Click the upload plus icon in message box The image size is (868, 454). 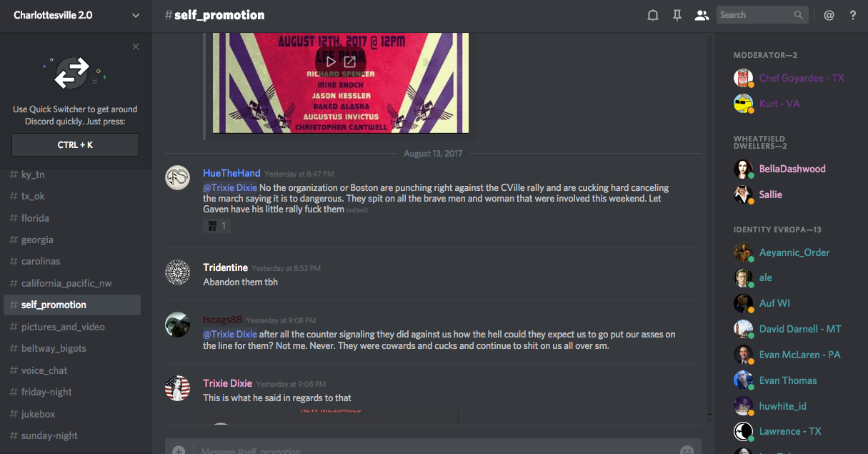[179, 450]
